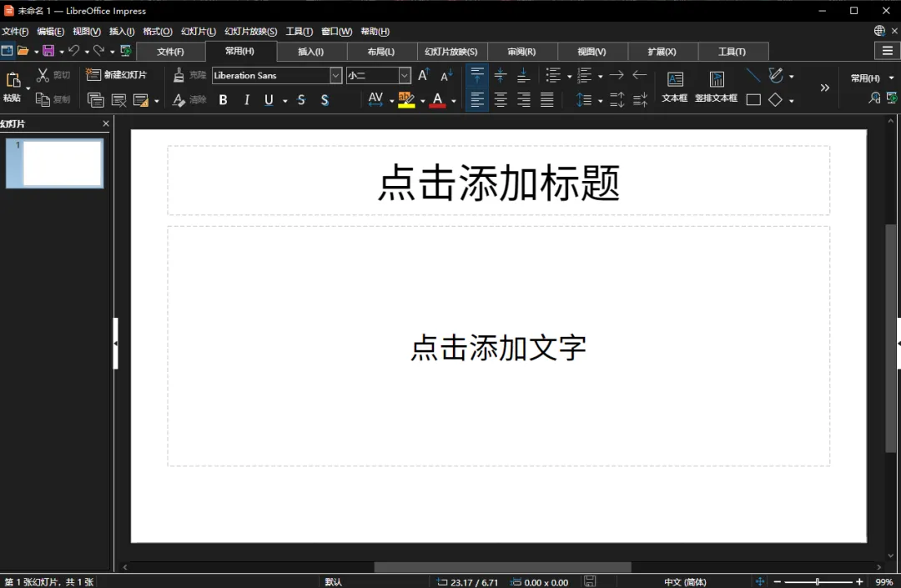The image size is (901, 588).
Task: Insert a Vertical Text Box (竖排文本框)
Action: [x=716, y=87]
